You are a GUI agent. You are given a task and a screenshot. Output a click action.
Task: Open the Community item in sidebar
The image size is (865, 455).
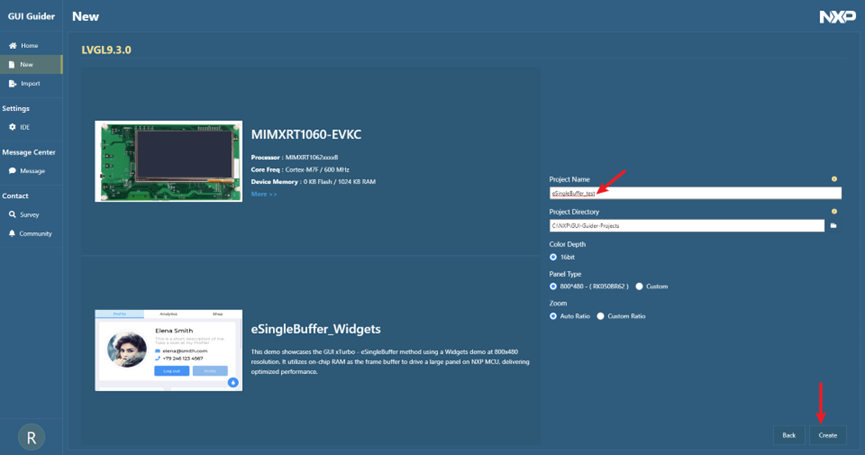pyautogui.click(x=31, y=234)
